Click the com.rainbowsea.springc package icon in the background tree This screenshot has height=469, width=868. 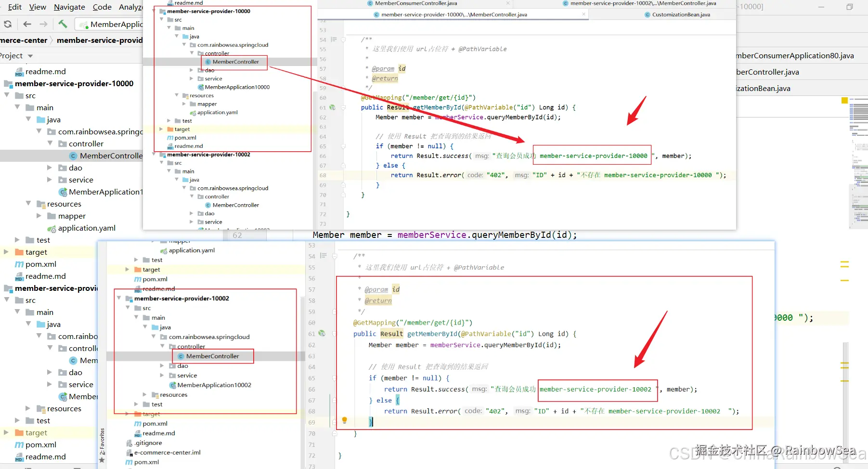(x=52, y=132)
